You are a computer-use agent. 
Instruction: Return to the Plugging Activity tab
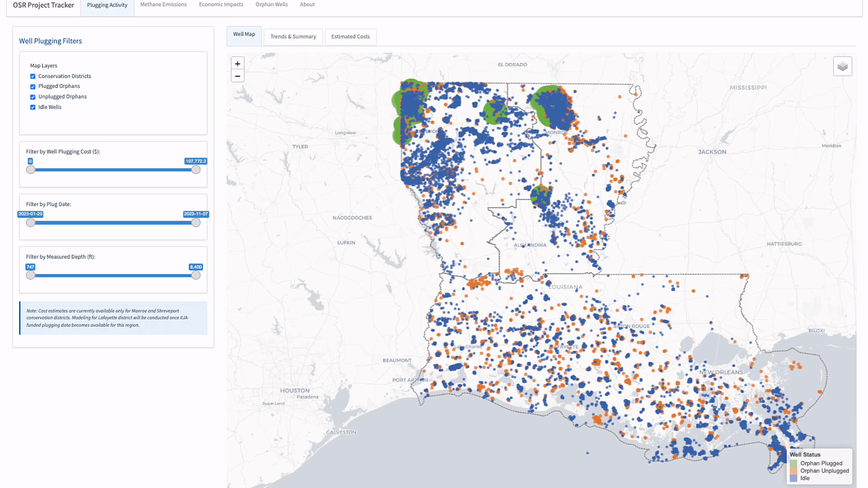click(107, 5)
